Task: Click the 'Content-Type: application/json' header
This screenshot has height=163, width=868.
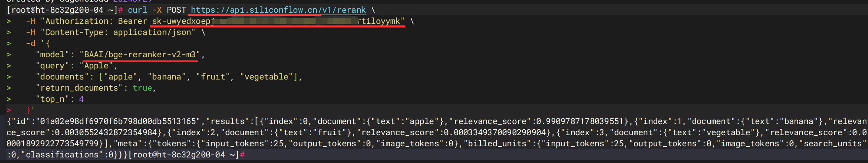Action: click(118, 32)
